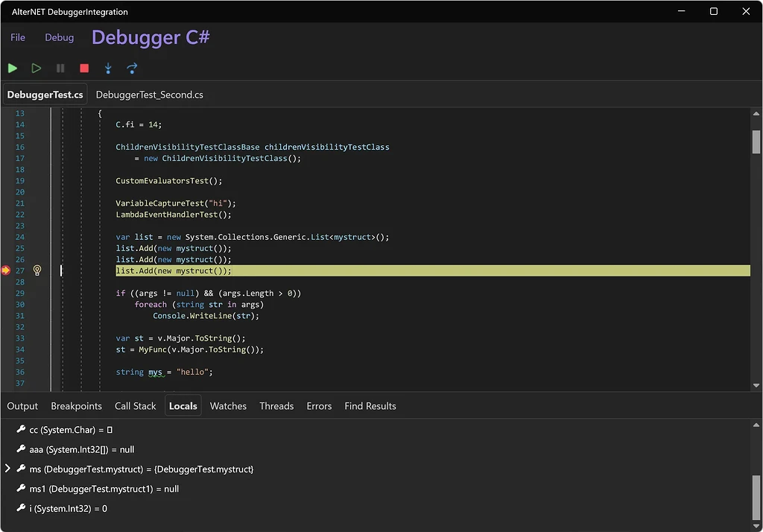Switch to the DebuggerTest_Second.cs tab

pos(149,95)
